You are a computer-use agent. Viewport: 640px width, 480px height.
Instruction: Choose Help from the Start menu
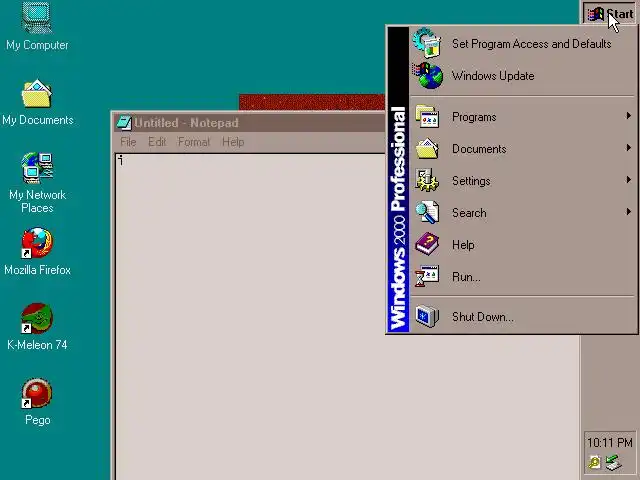tap(523, 244)
